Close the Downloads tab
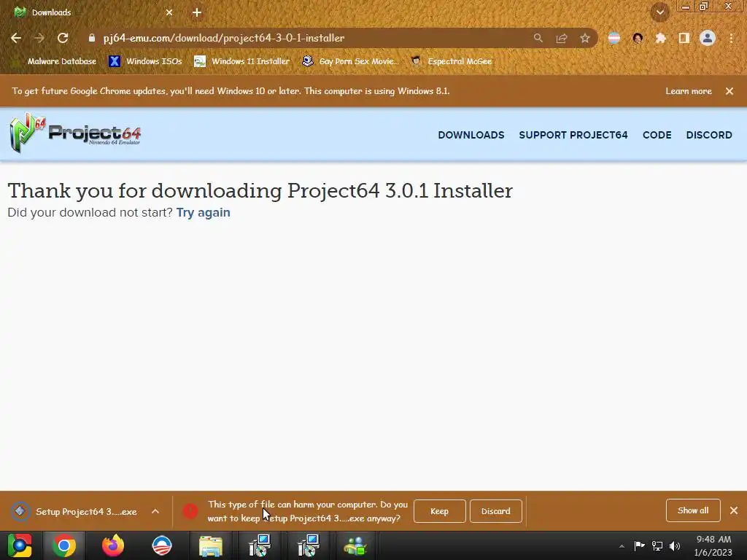 coord(169,12)
